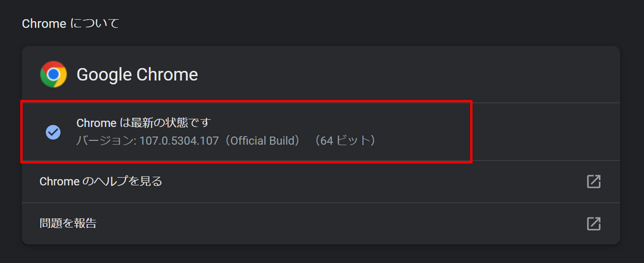
Task: Click the version number 107.0.5304.107
Action: pyautogui.click(x=179, y=140)
